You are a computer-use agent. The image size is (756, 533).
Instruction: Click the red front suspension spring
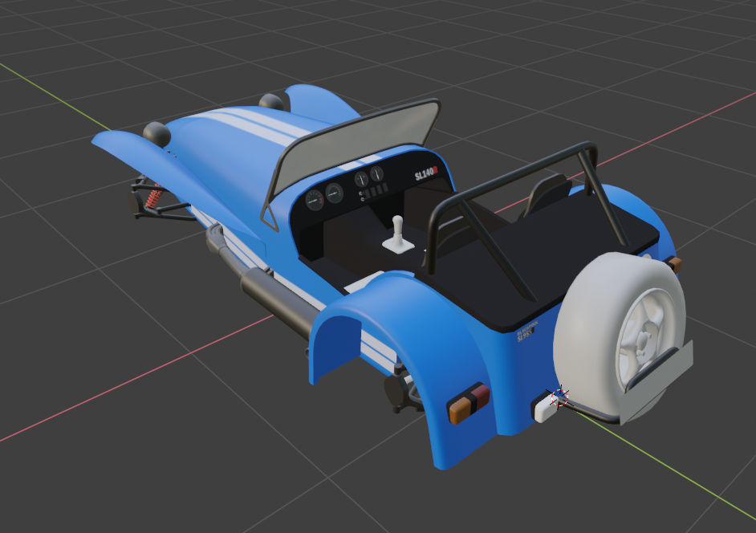[153, 197]
